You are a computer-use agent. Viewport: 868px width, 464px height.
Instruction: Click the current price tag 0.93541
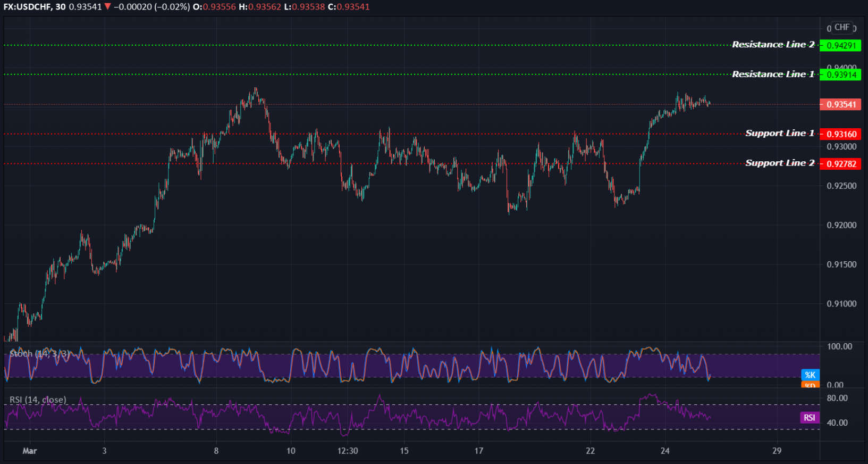[x=840, y=105]
